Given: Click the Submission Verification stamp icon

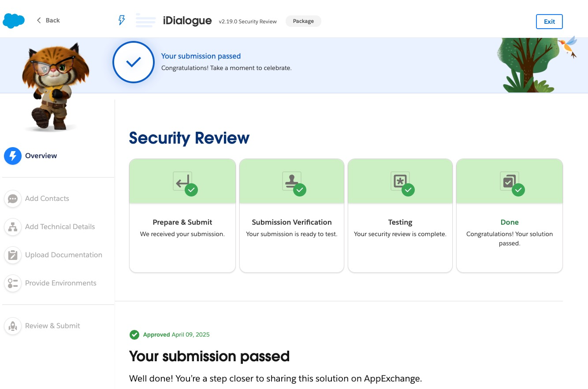Looking at the screenshot, I should click(291, 181).
